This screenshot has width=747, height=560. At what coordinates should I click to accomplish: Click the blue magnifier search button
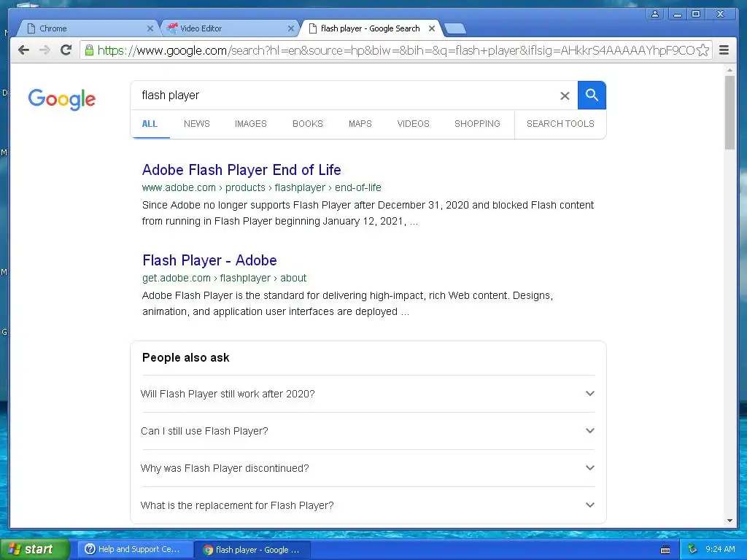[x=592, y=96]
